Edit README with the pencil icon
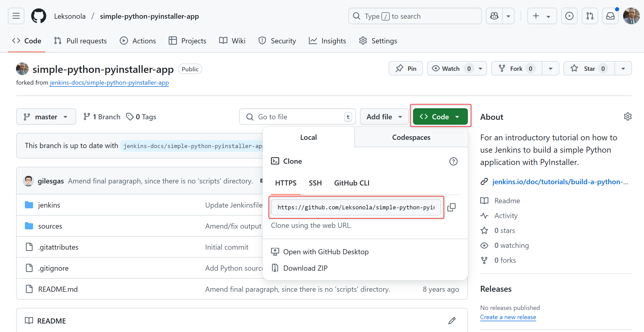The image size is (644, 332). click(x=452, y=321)
